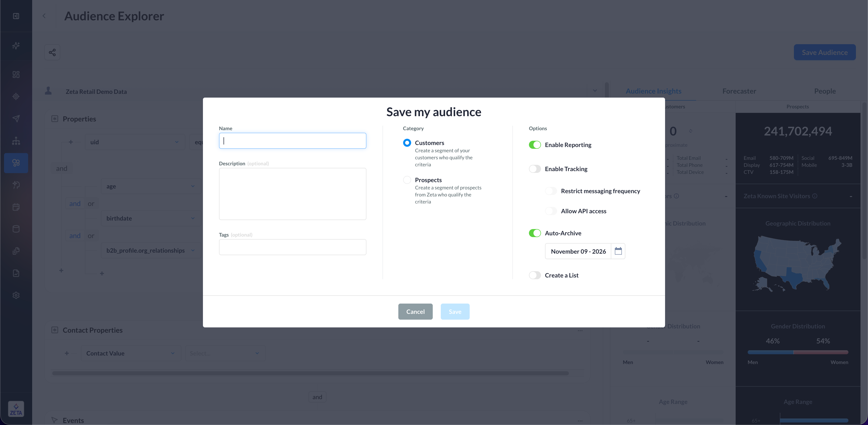The width and height of the screenshot is (868, 425).
Task: Click 'and' between birthdate and b2b_profile rows
Action: 75,236
